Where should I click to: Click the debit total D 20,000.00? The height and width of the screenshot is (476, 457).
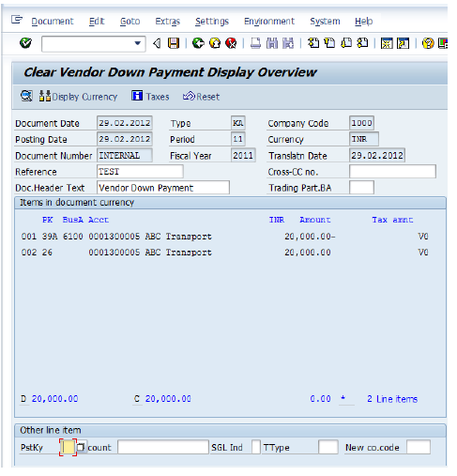50,399
